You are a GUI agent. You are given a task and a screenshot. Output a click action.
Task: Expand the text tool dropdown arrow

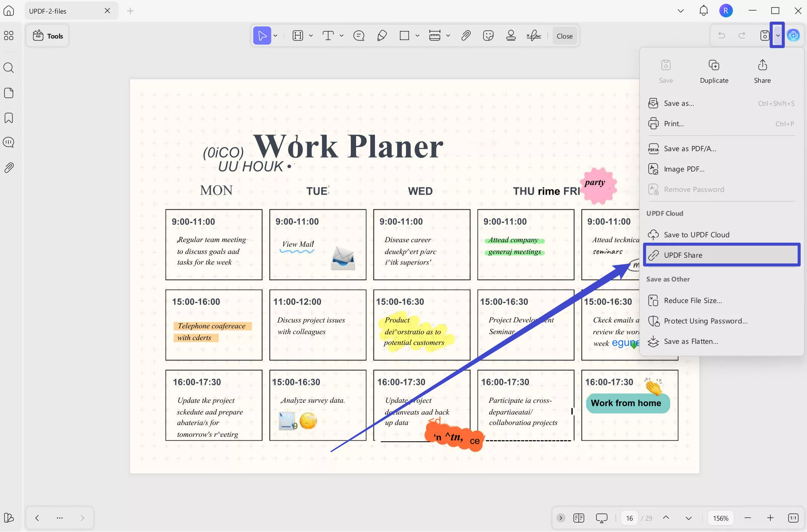point(341,36)
